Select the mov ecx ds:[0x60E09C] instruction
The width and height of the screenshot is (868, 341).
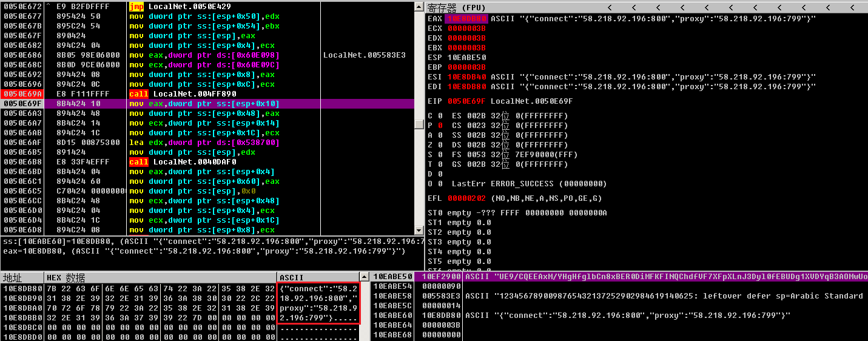pyautogui.click(x=204, y=65)
